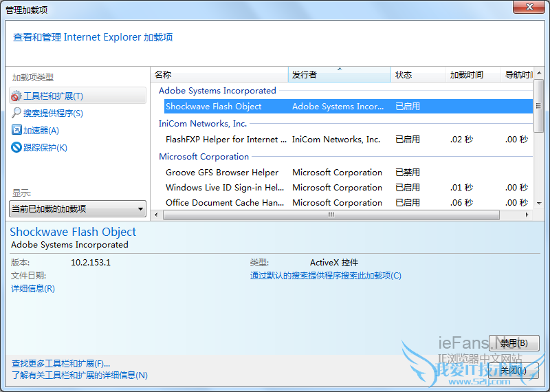Image resolution: width=550 pixels, height=392 pixels.
Task: Click .01 秒 load time of Windows Live
Action: 461,187
